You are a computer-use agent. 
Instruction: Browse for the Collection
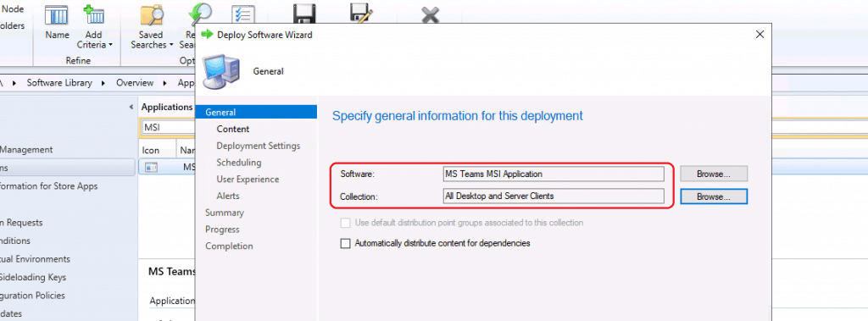pyautogui.click(x=714, y=196)
